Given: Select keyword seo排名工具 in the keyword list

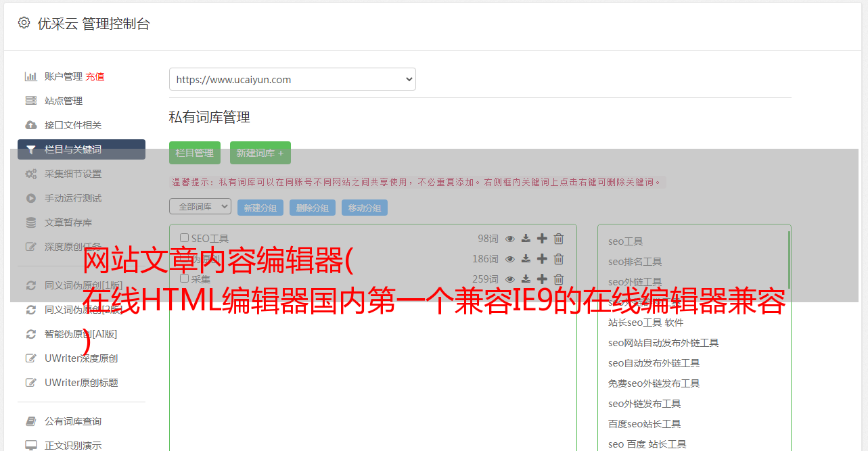Looking at the screenshot, I should click(635, 262).
